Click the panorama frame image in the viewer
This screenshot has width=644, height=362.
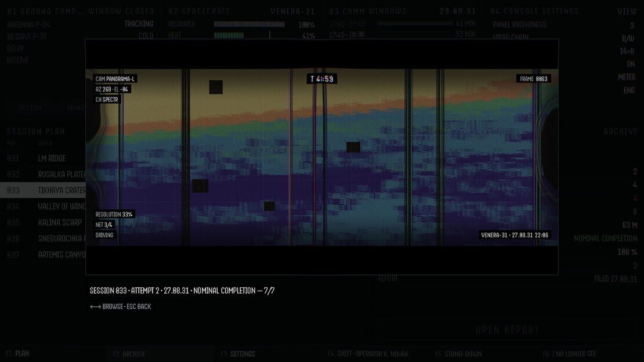(321, 157)
